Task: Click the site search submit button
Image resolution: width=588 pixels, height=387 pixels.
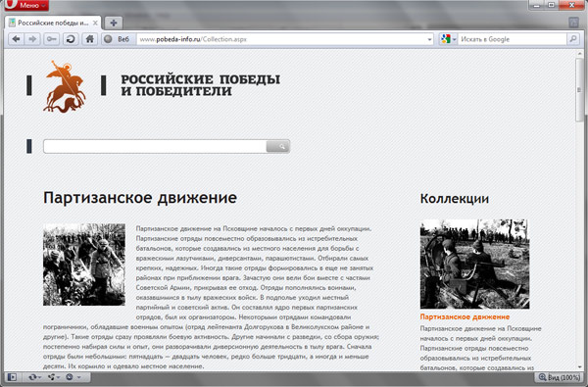Action: [x=278, y=146]
